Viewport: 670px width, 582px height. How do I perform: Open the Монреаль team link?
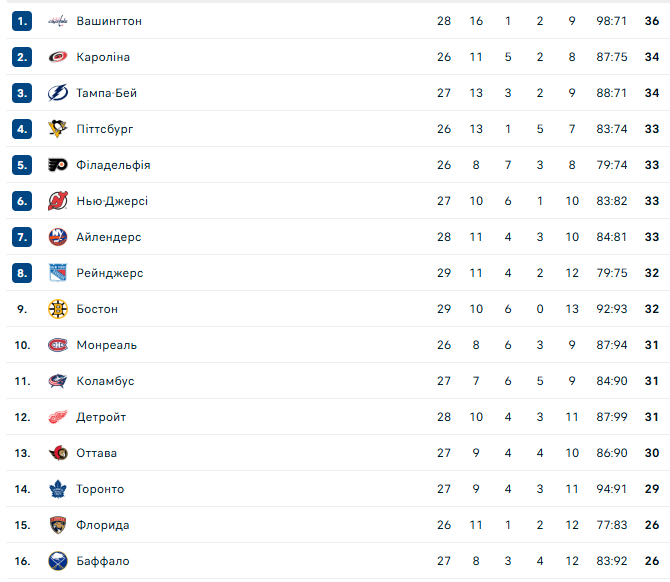click(x=106, y=345)
